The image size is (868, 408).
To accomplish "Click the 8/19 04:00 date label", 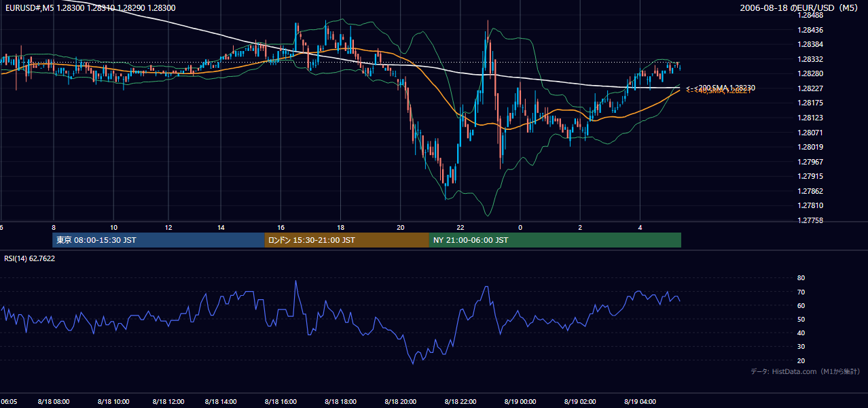I will coord(640,402).
